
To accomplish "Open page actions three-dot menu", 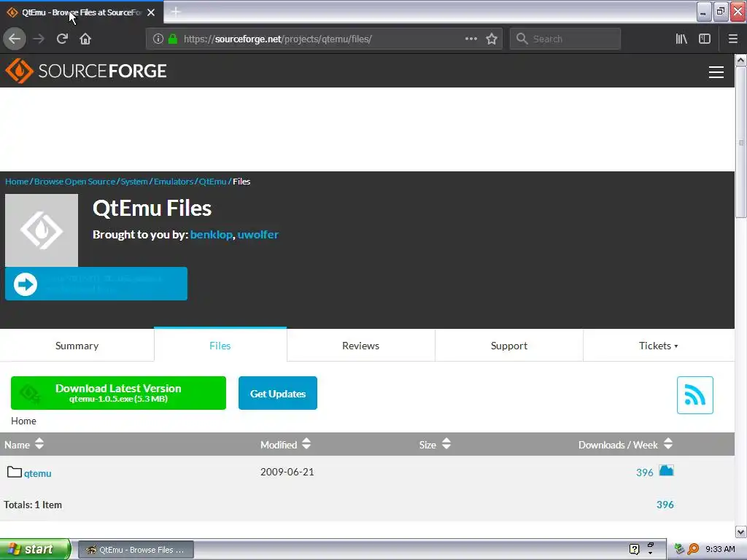I will (471, 39).
